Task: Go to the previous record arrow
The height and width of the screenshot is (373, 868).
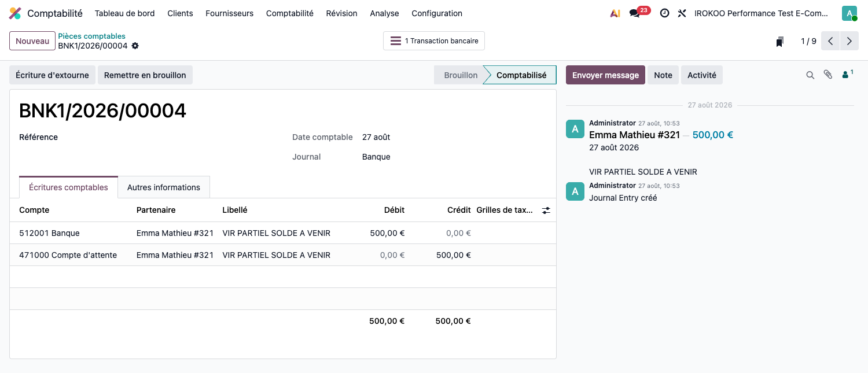Action: tap(830, 41)
